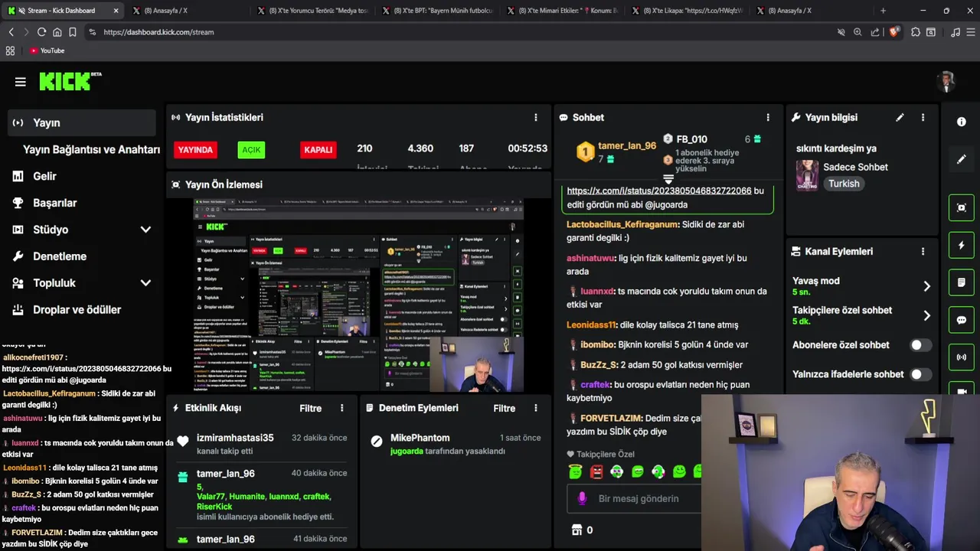This screenshot has height=551, width=980.
Task: Open Etkinlik Akışı three-dot options
Action: (342, 408)
